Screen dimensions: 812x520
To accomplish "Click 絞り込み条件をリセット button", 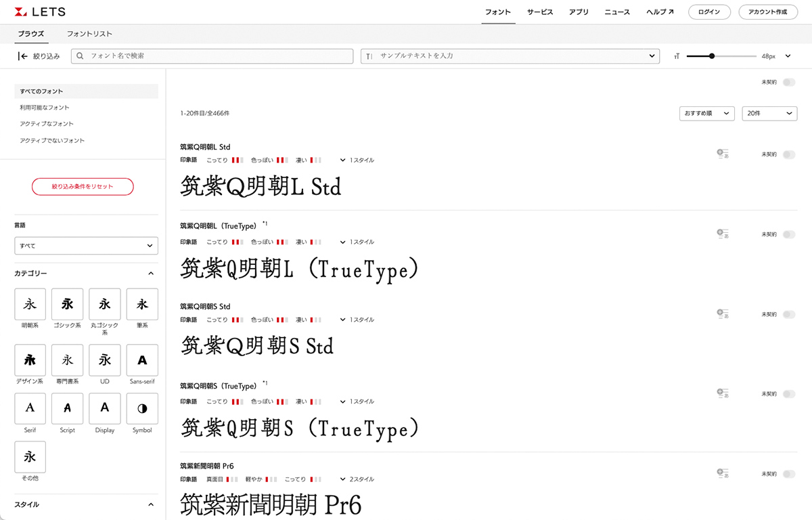I will (x=83, y=186).
